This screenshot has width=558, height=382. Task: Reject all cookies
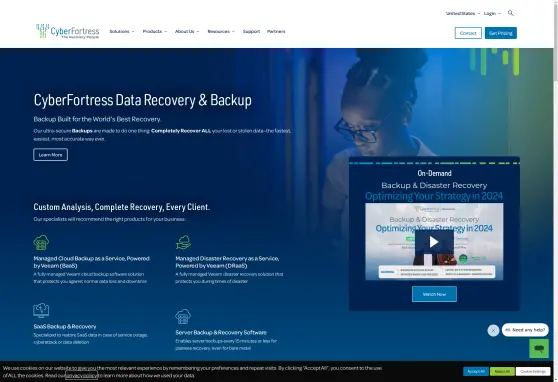pos(502,371)
